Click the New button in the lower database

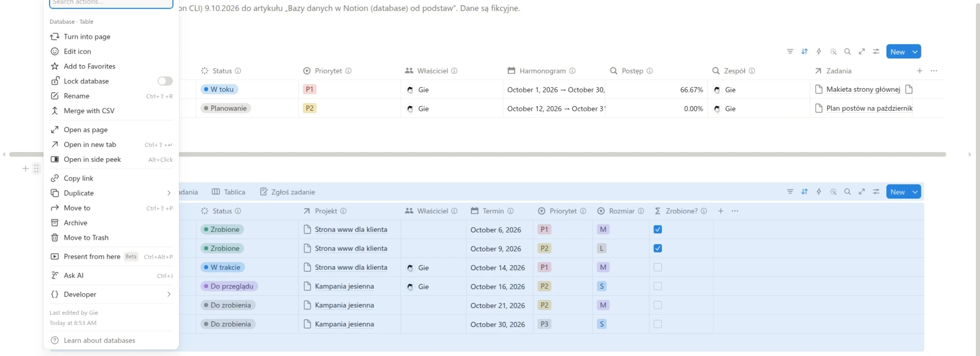pos(898,192)
